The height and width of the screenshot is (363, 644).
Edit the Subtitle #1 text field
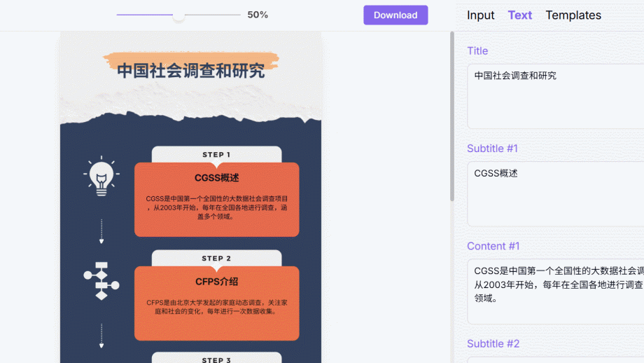coord(555,193)
